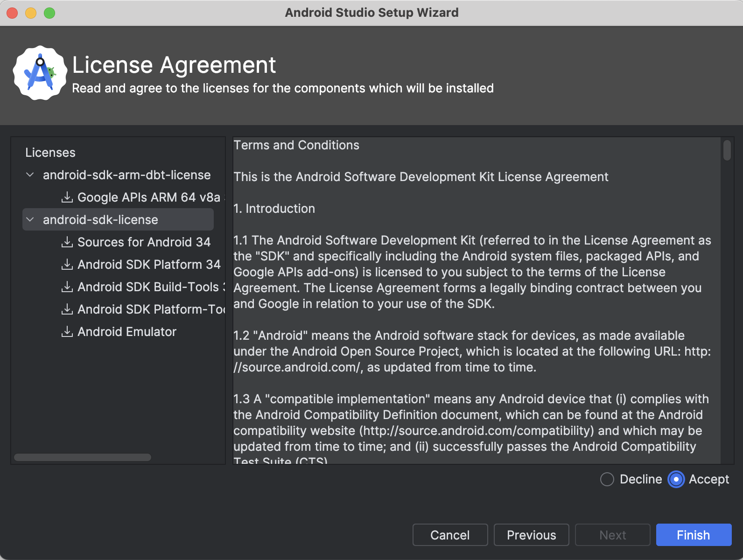
Task: Click download icon beside Sources for Android 34
Action: tap(67, 242)
